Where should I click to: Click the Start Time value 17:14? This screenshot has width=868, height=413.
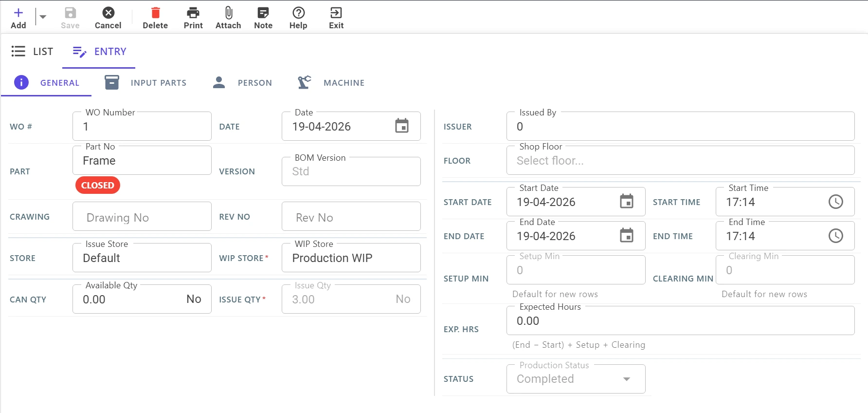(x=741, y=202)
